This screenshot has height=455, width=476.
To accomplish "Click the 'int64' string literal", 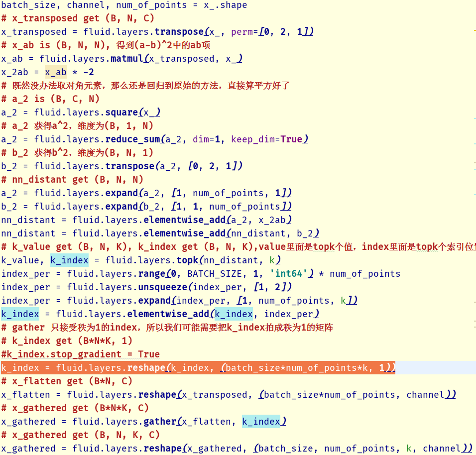I will pos(289,274).
